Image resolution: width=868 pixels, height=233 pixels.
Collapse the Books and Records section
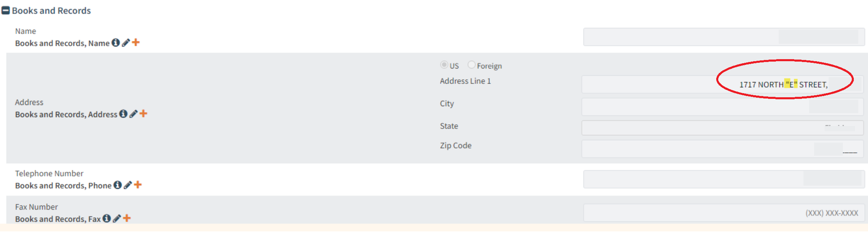point(6,11)
